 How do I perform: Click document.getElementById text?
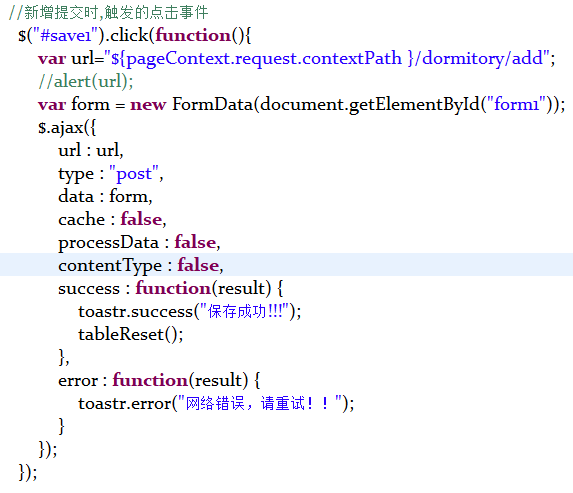pos(369,105)
